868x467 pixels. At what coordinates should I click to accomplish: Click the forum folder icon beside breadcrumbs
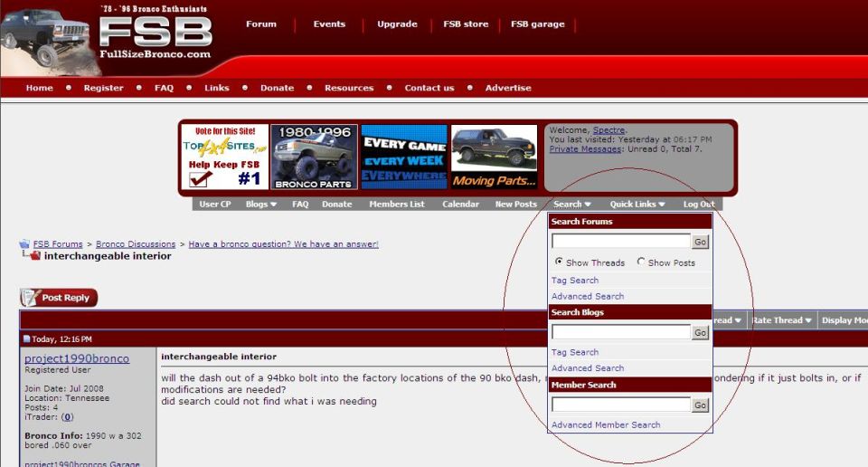coord(24,243)
